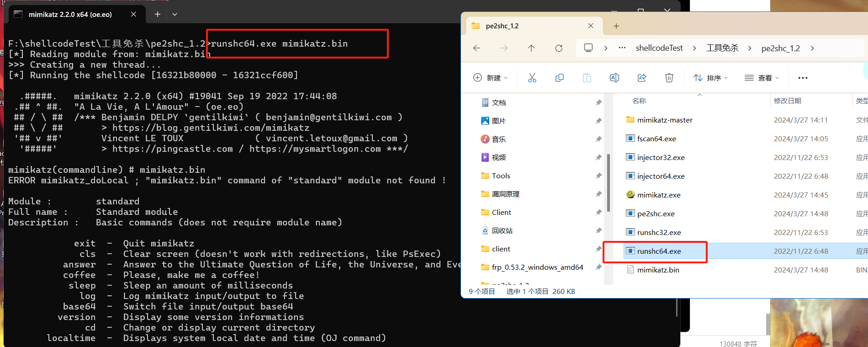Expand chevron after shellcodeTest breadcrumb
The height and width of the screenshot is (347, 868).
694,48
